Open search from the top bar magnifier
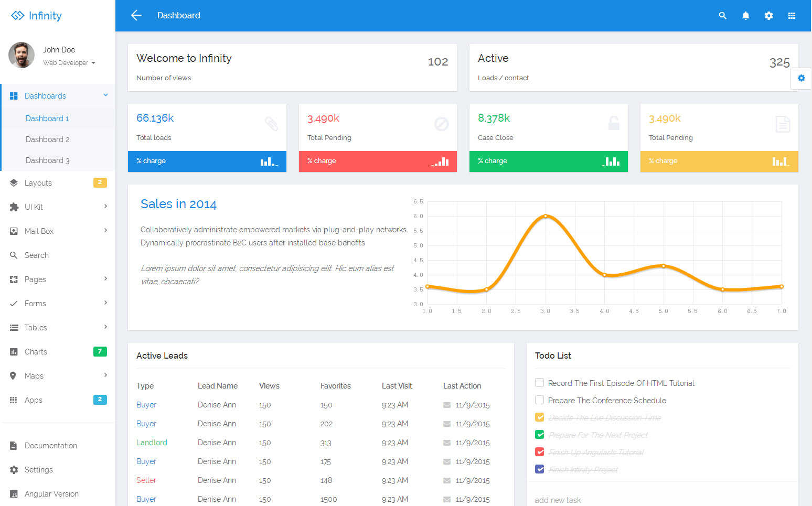 pyautogui.click(x=722, y=16)
